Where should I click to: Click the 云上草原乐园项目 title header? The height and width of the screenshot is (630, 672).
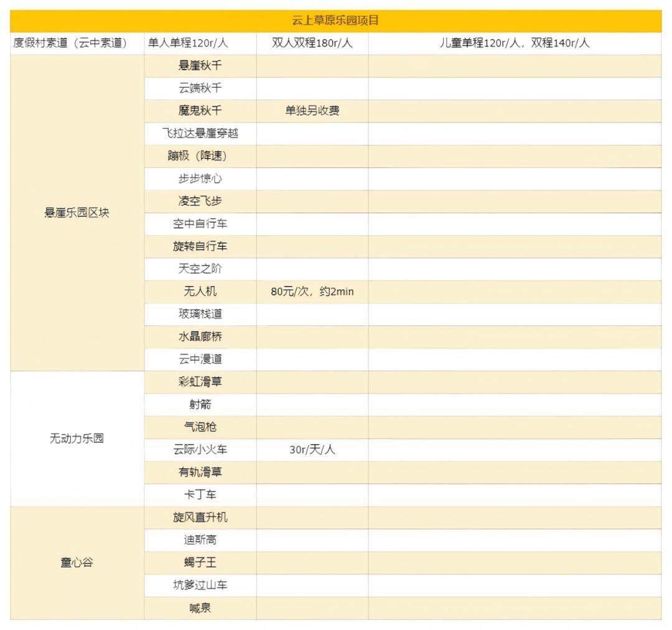[335, 21]
